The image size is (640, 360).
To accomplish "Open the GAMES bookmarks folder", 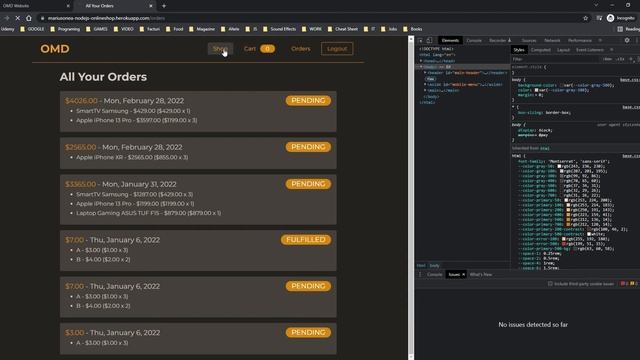I will [96, 29].
